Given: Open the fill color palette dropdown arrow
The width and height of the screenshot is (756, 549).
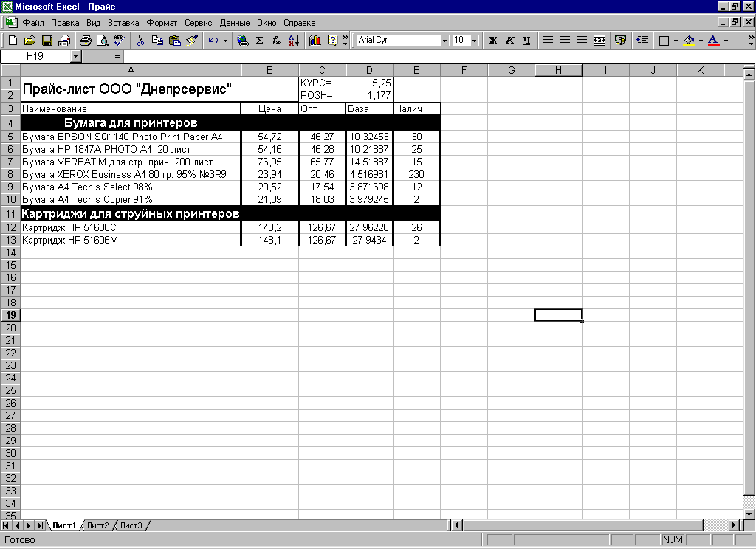Looking at the screenshot, I should coord(701,41).
